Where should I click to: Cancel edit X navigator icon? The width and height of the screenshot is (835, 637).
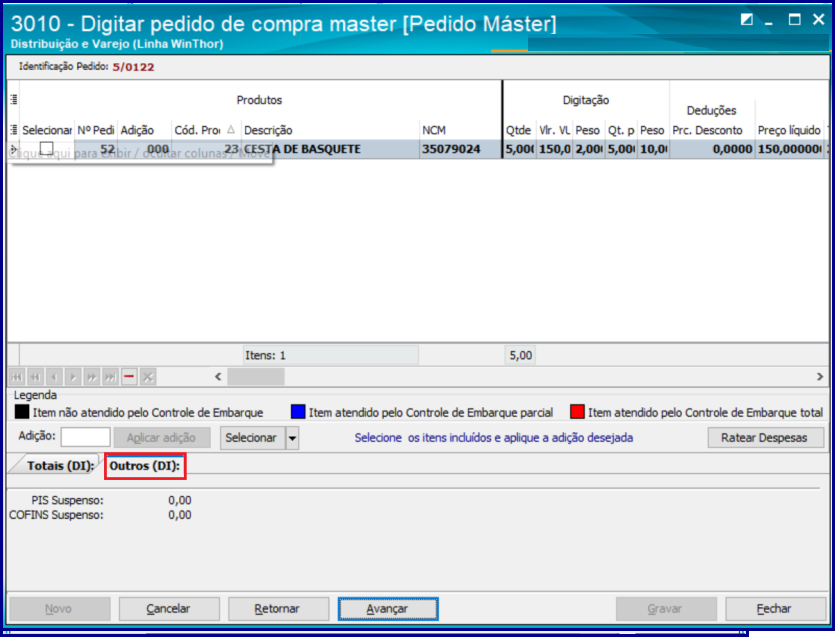[148, 377]
